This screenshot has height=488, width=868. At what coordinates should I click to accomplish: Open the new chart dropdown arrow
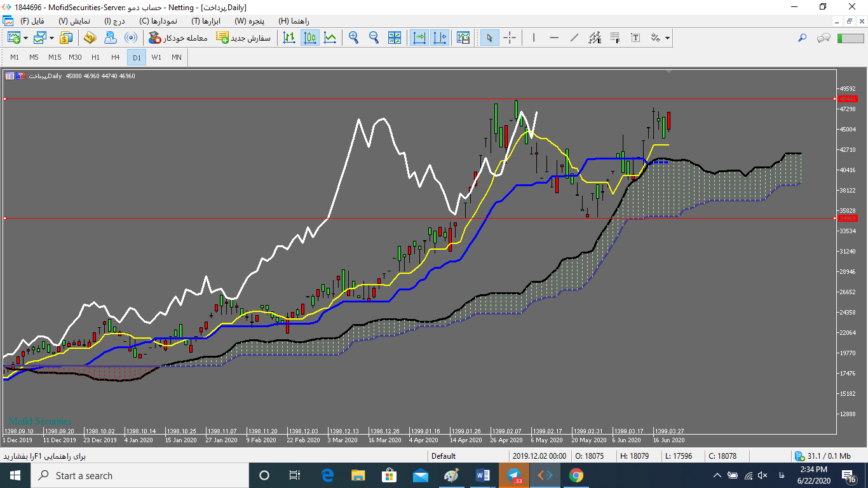coord(25,38)
